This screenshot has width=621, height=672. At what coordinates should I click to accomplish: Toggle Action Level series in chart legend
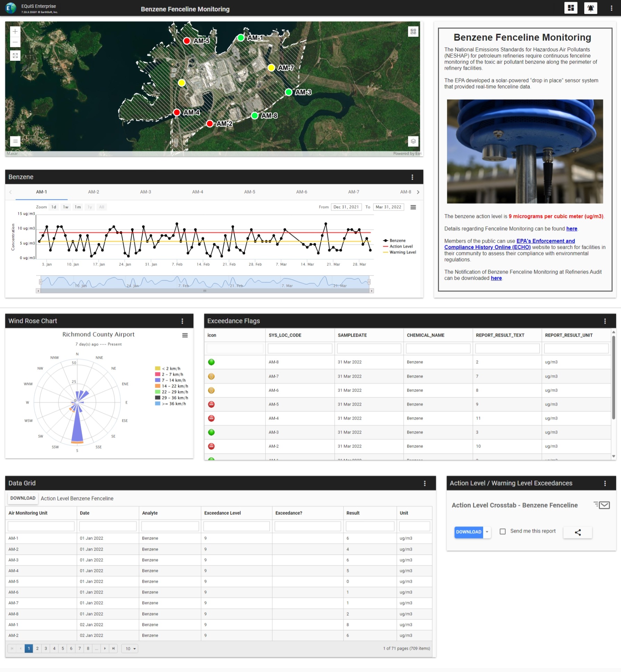pyautogui.click(x=401, y=246)
